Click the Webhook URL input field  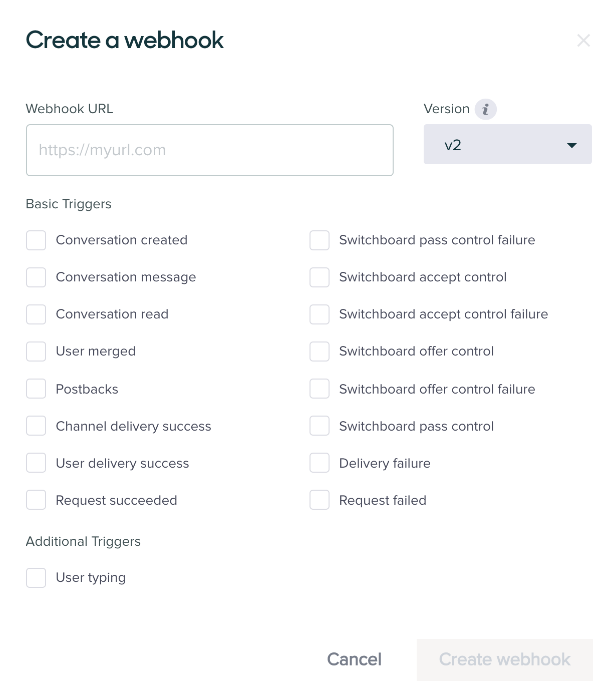[x=209, y=150]
